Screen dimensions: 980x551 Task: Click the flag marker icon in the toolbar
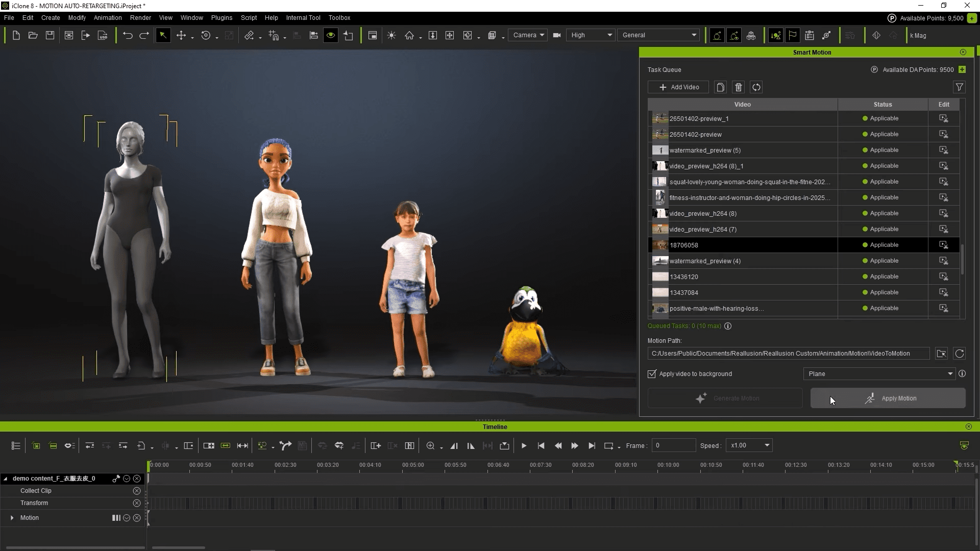click(793, 35)
